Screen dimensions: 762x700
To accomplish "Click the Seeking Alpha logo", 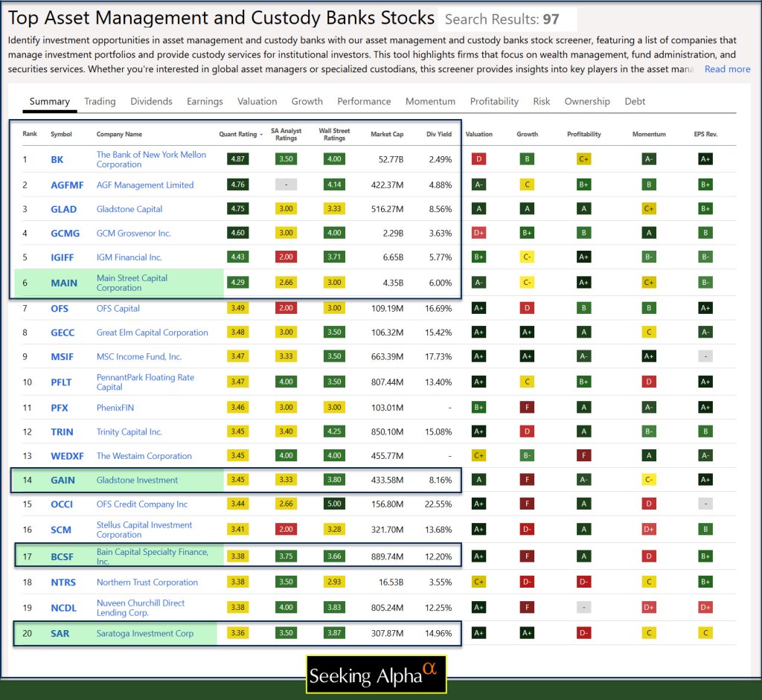I will pyautogui.click(x=376, y=675).
